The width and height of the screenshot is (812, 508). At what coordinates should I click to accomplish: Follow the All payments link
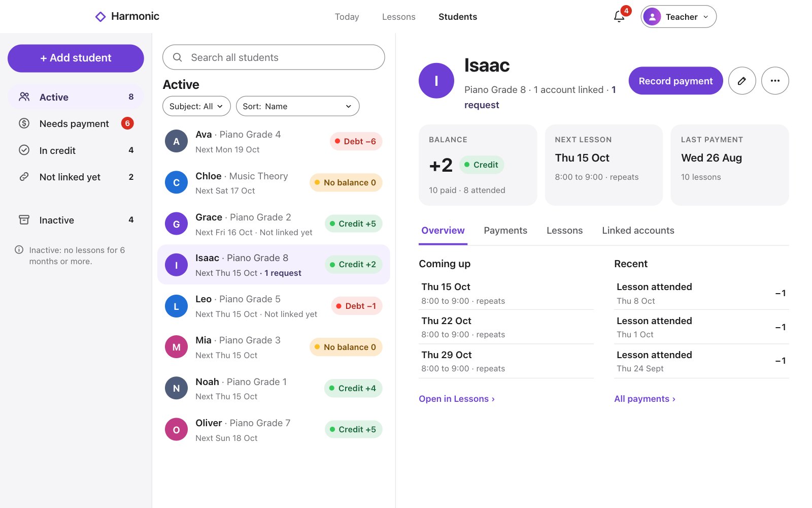pyautogui.click(x=645, y=399)
